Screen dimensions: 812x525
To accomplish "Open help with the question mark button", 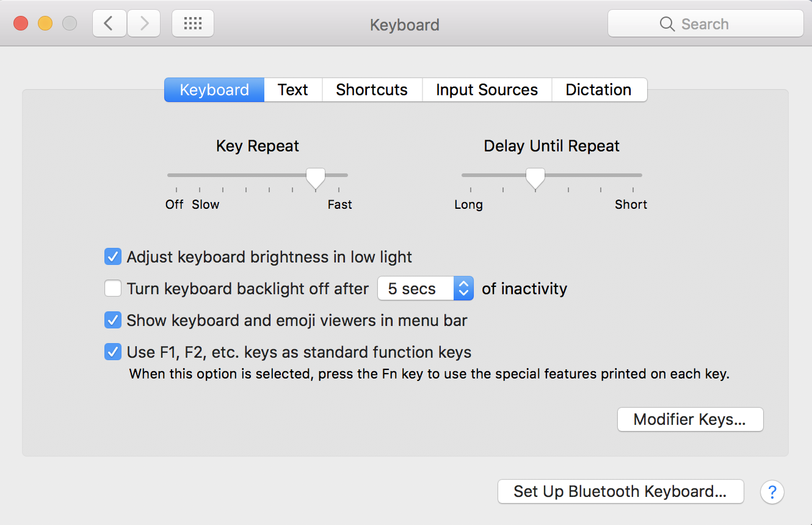I will (772, 491).
